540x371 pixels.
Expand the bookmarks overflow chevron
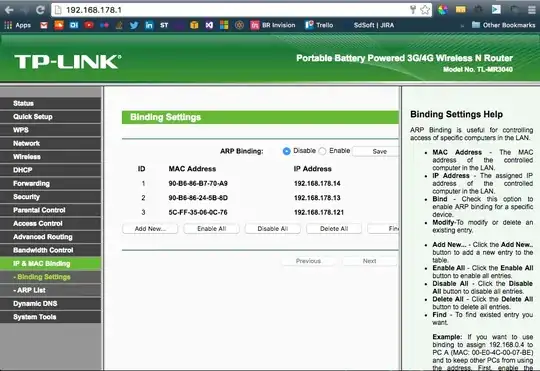[x=462, y=25]
